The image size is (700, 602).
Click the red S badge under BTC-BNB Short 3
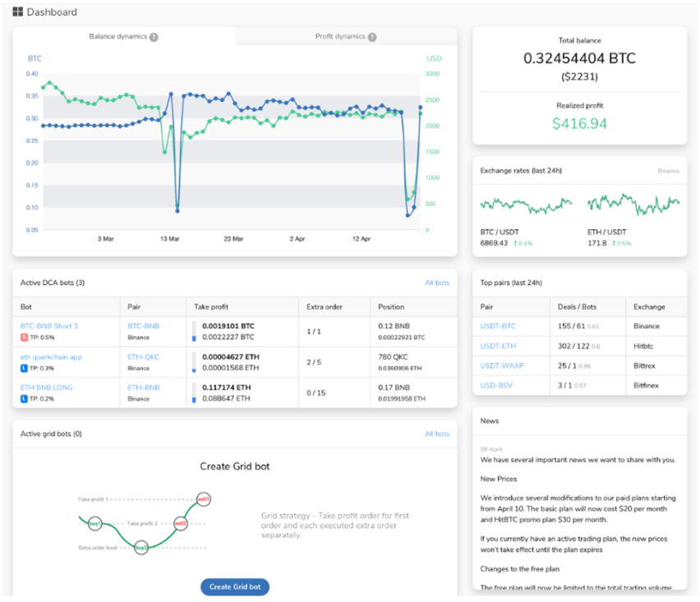click(x=24, y=338)
